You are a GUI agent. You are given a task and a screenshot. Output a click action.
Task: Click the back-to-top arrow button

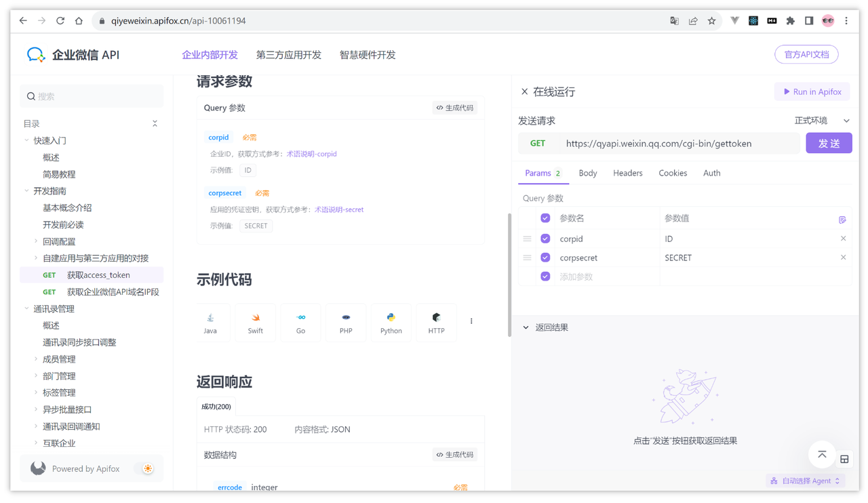pyautogui.click(x=822, y=455)
